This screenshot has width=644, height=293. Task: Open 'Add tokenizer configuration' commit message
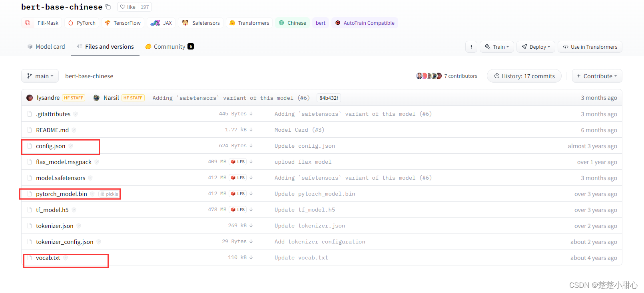tap(320, 242)
